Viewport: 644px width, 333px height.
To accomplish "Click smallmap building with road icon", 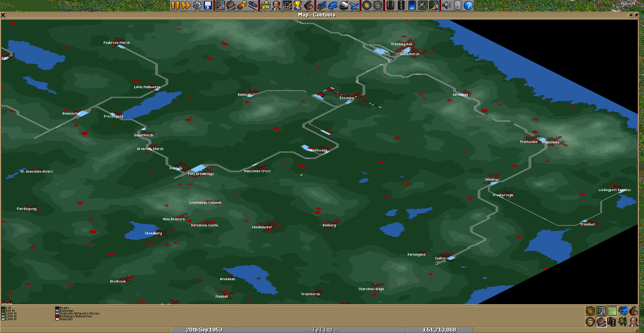I will [601, 322].
